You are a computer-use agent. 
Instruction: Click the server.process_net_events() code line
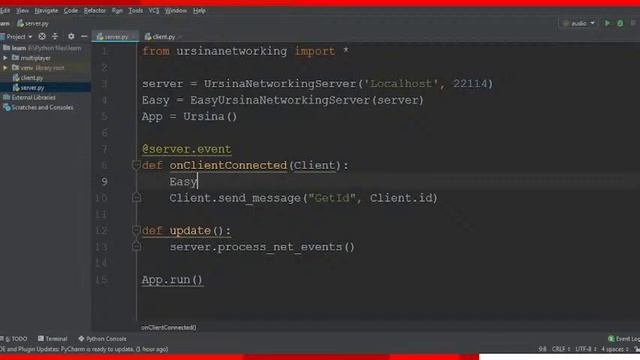coord(262,247)
